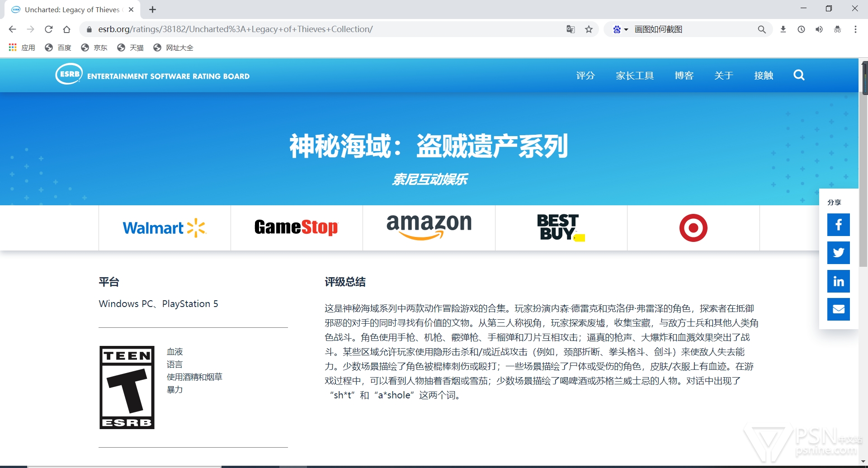The width and height of the screenshot is (868, 468).
Task: Translate this page via address bar icon
Action: [x=571, y=29]
